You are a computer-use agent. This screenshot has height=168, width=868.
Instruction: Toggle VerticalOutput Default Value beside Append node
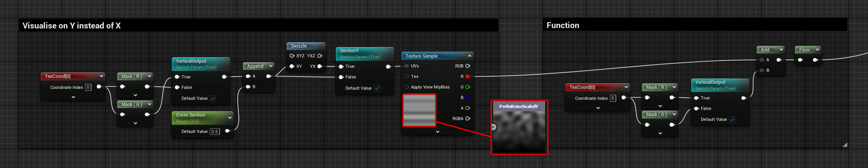pyautogui.click(x=213, y=98)
